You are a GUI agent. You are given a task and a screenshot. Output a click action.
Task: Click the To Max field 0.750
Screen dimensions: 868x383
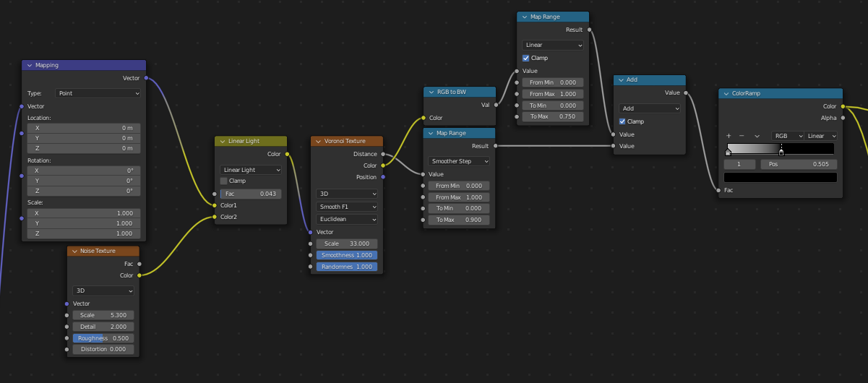coord(553,116)
